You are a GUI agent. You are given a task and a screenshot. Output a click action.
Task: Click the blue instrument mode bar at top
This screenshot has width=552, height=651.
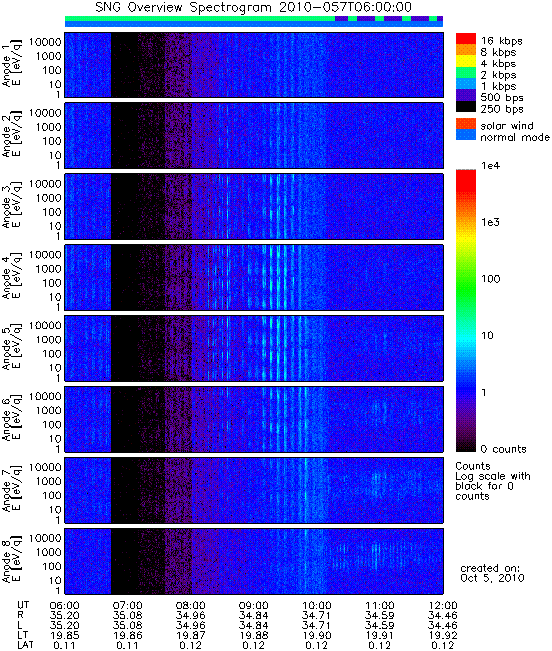254,24
